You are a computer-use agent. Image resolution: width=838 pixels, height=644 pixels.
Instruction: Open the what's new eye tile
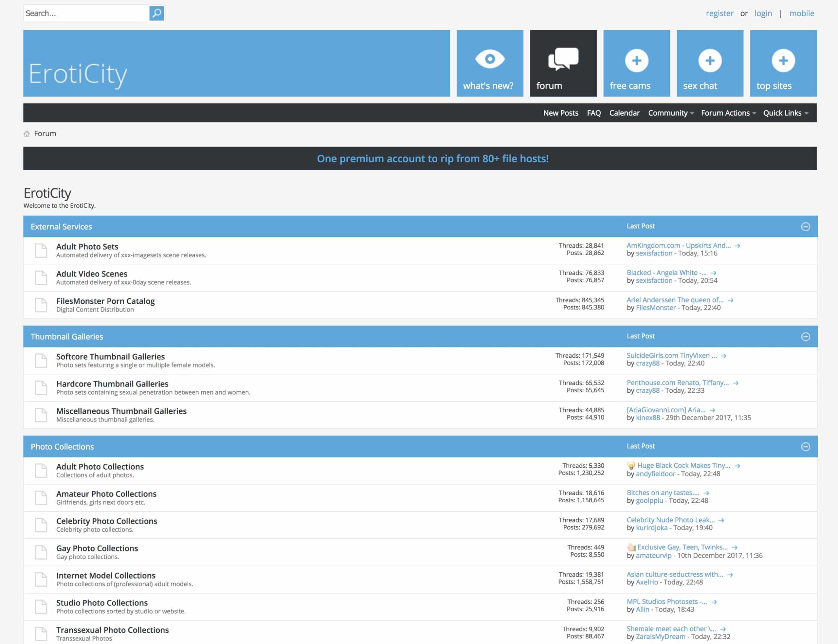[489, 63]
